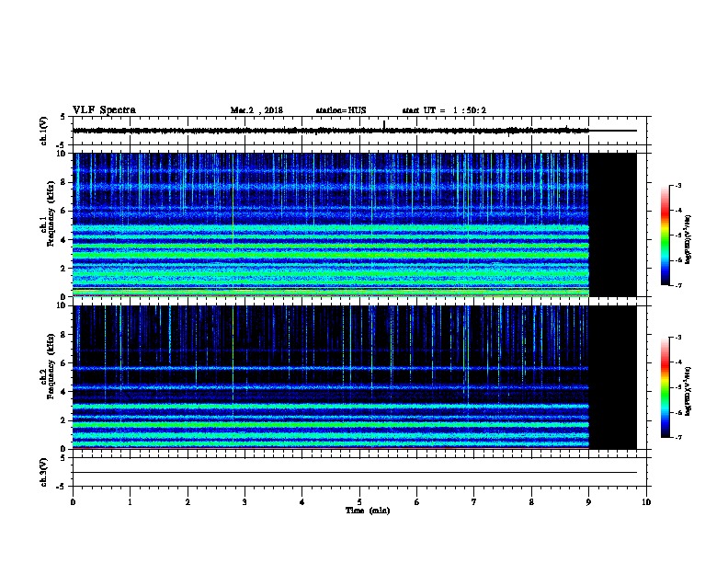The width and height of the screenshot is (728, 563).
Task: Click the "-7" label on ch.1 color bar
Action: tap(677, 285)
